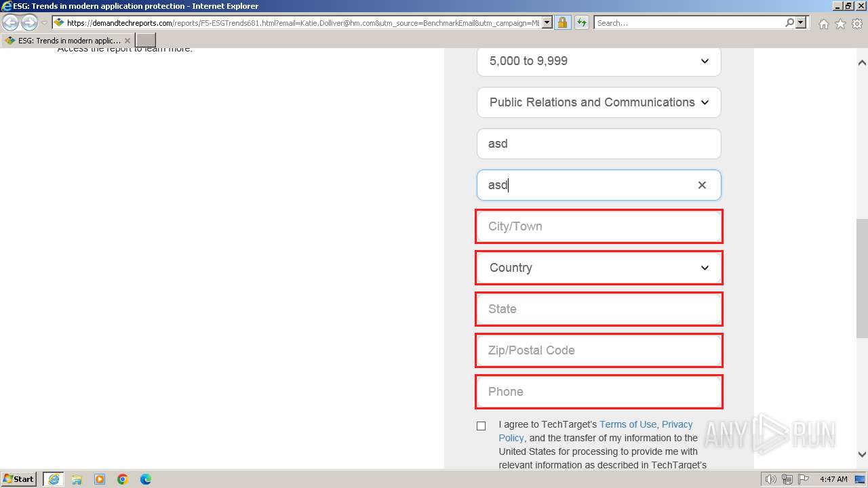Click the browser Forward arrow button
The image size is (868, 488).
point(29,22)
